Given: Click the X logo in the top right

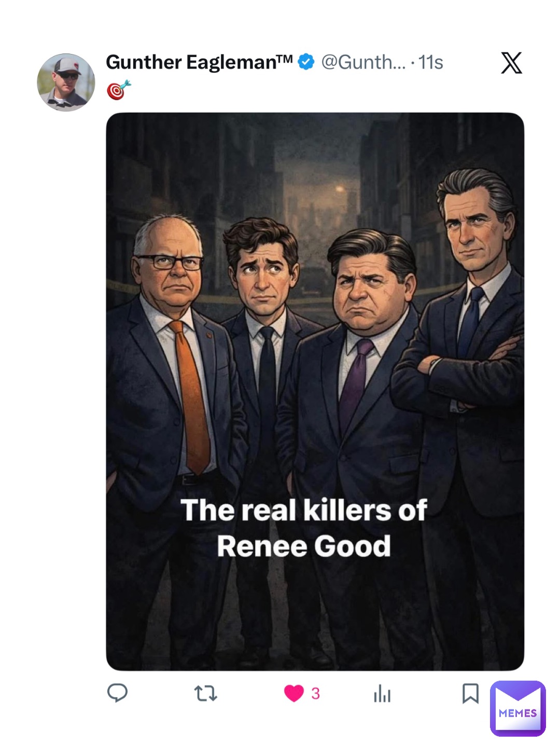Looking at the screenshot, I should click(x=511, y=63).
